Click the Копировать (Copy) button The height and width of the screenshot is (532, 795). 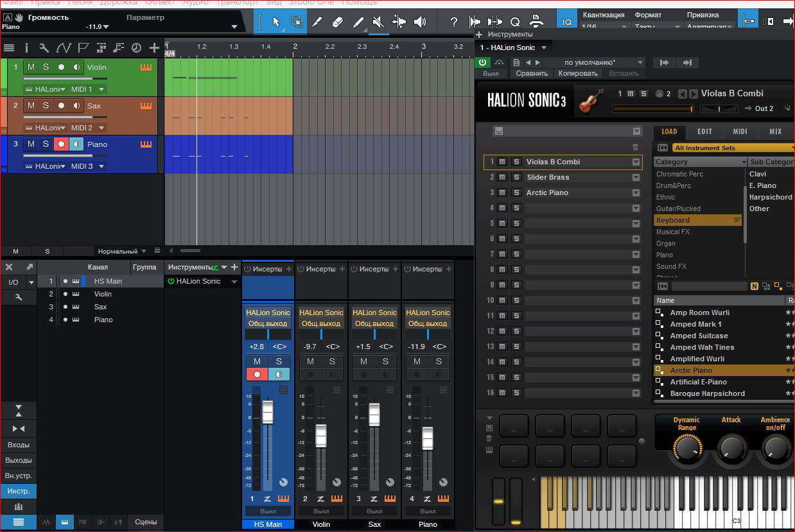tap(578, 74)
